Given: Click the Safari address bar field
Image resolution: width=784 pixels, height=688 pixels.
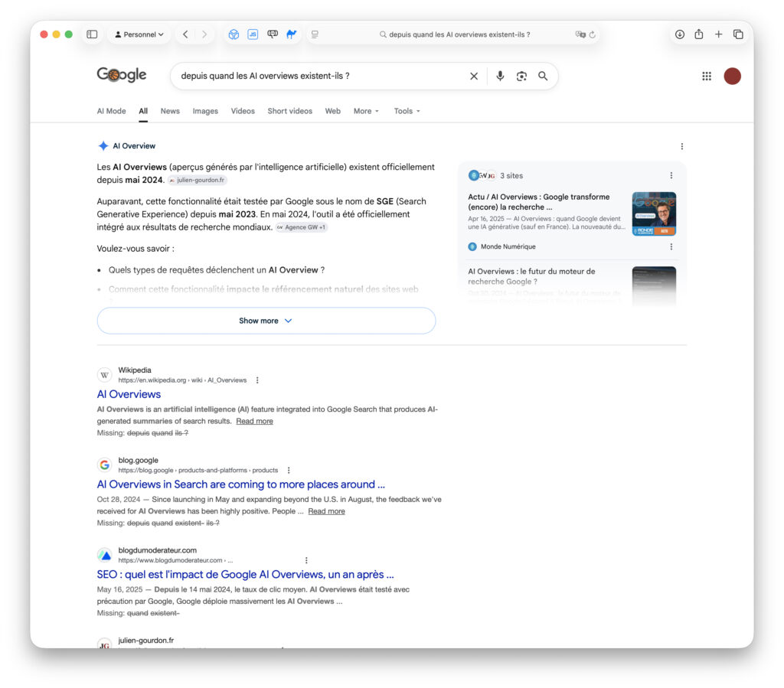Looking at the screenshot, I should (x=454, y=34).
